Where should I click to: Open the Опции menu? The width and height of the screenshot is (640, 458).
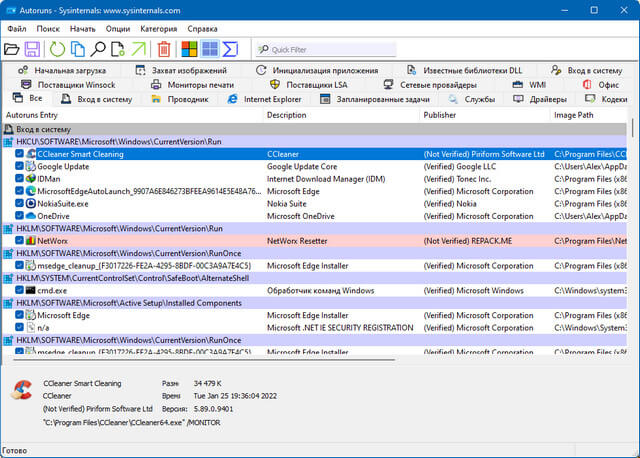(118, 28)
